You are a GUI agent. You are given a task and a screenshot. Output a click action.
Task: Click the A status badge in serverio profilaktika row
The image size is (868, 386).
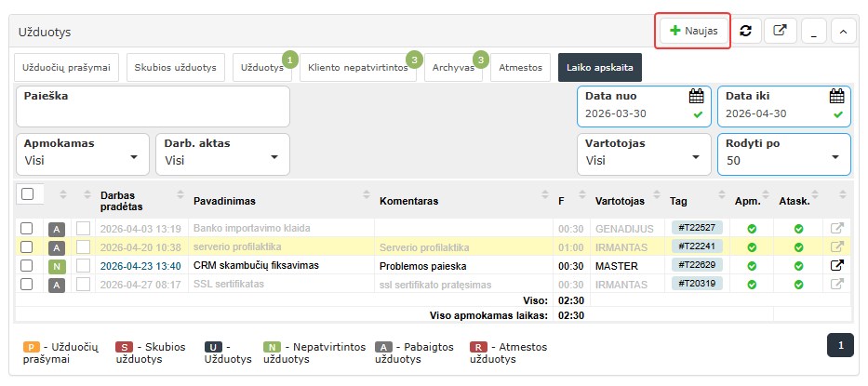57,248
